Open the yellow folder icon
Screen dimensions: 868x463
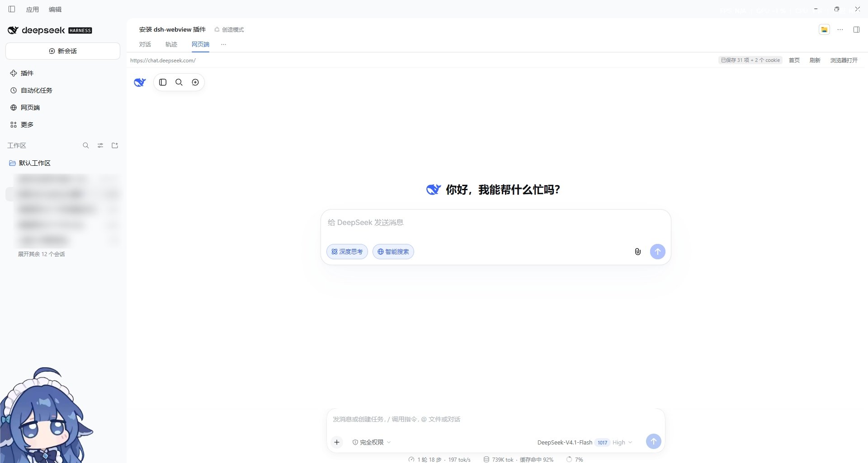pos(825,30)
